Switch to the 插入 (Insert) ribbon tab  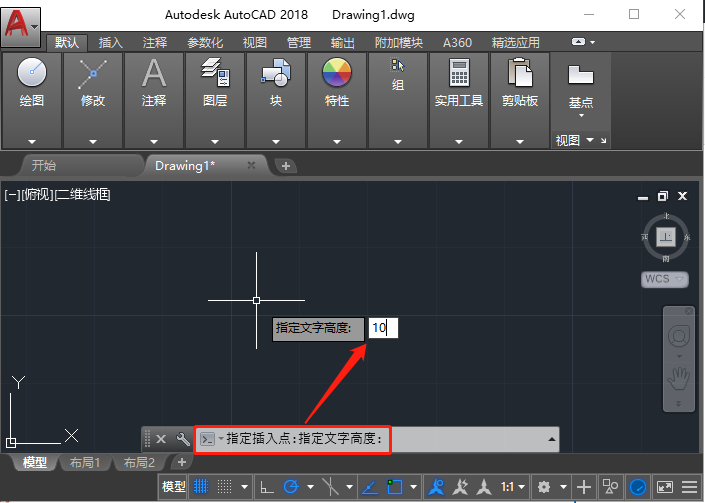[110, 43]
